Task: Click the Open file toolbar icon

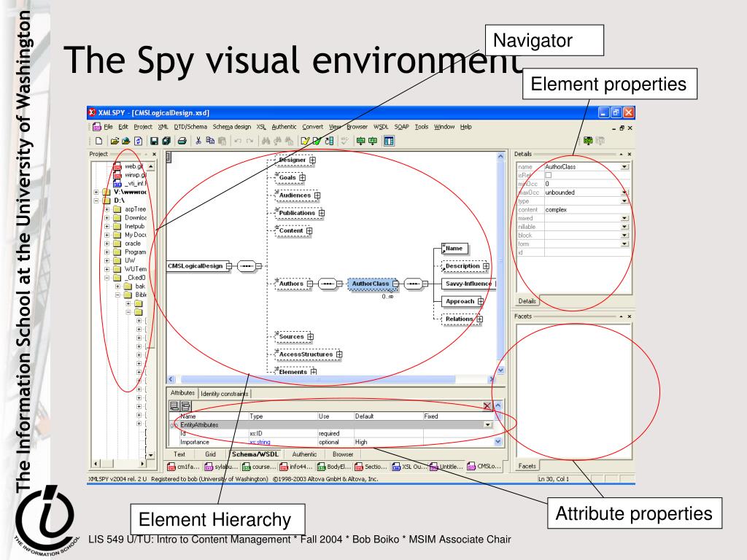Action: (115, 141)
